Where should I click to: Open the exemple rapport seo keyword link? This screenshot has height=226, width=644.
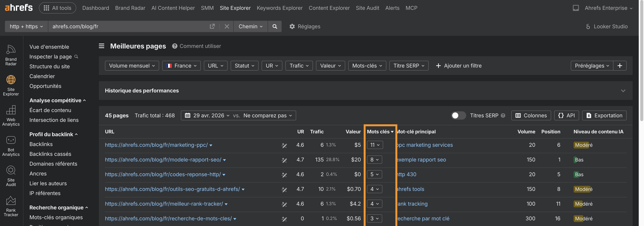(x=421, y=160)
